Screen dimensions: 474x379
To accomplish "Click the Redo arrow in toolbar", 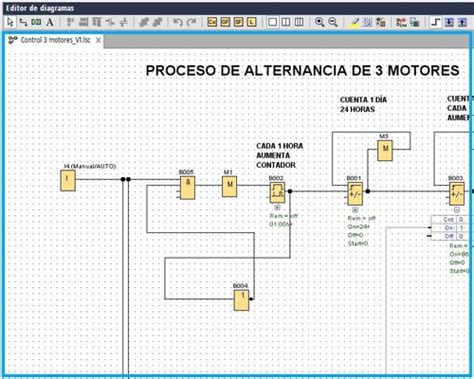I will (x=192, y=22).
